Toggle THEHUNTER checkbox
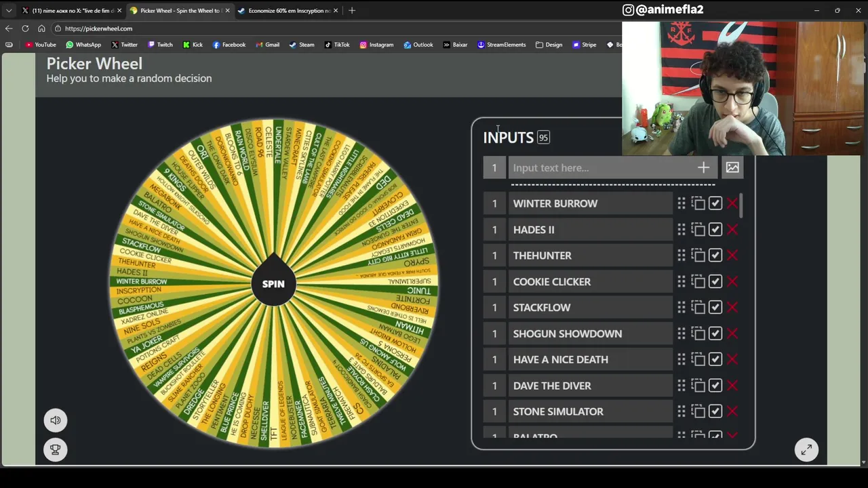The image size is (868, 488). coord(715,256)
